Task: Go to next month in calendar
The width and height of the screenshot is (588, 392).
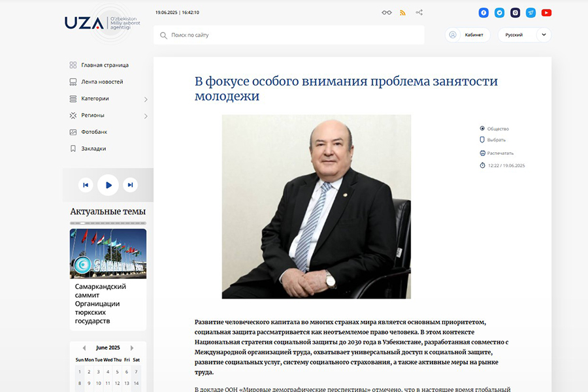Action: [132, 348]
